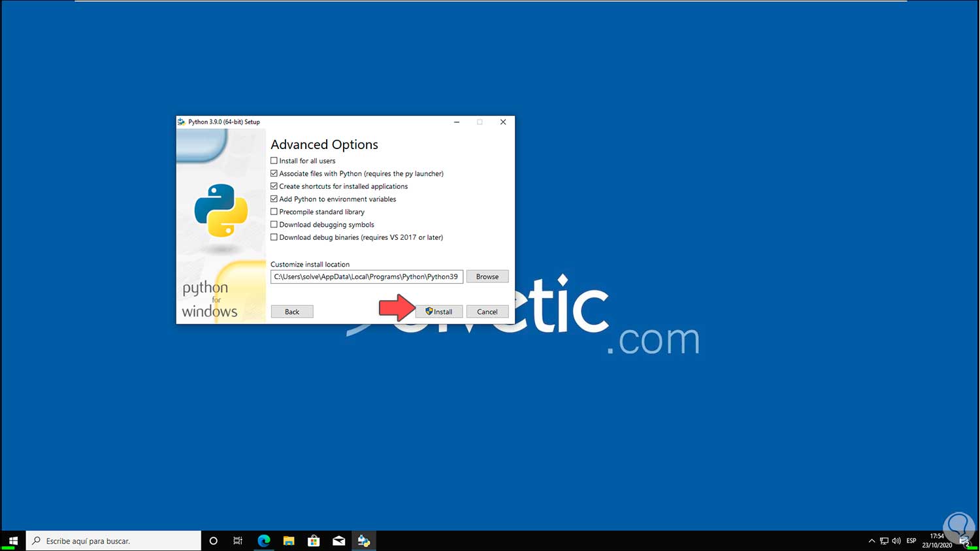The height and width of the screenshot is (551, 980).
Task: Enable Precompile standard library checkbox
Action: (274, 212)
